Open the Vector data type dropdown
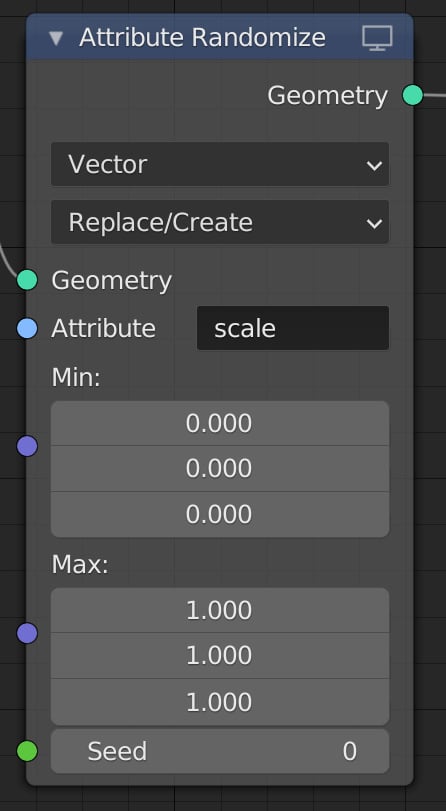Viewport: 446px width, 811px height. [220, 164]
